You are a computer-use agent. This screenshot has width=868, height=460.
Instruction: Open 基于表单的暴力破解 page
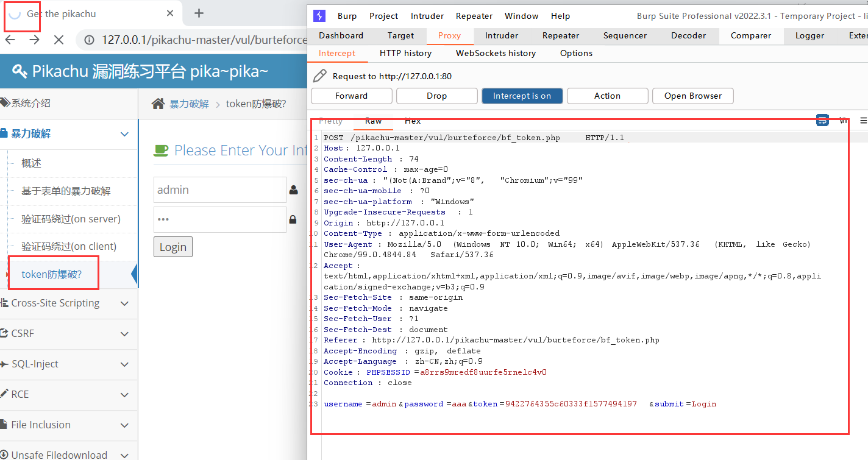coord(66,191)
